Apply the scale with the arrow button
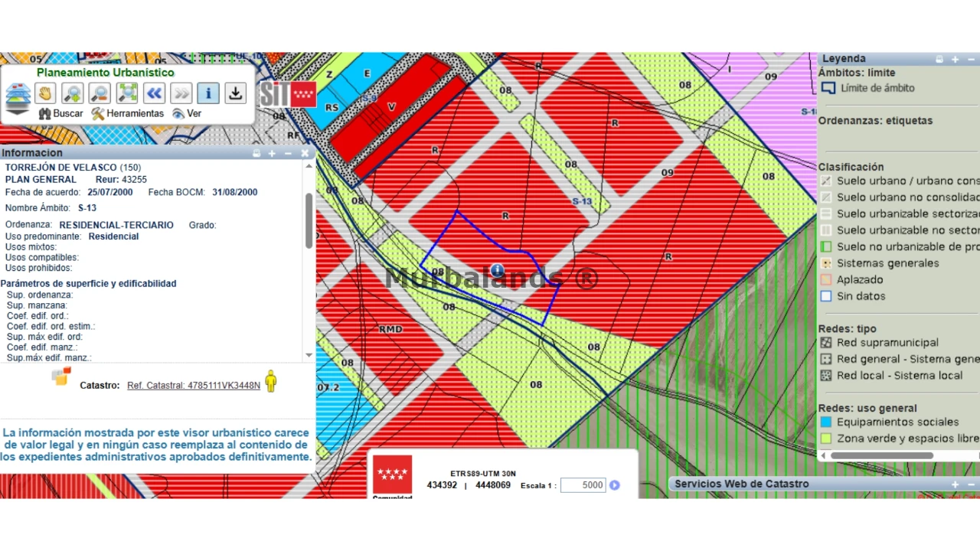 [x=614, y=485]
